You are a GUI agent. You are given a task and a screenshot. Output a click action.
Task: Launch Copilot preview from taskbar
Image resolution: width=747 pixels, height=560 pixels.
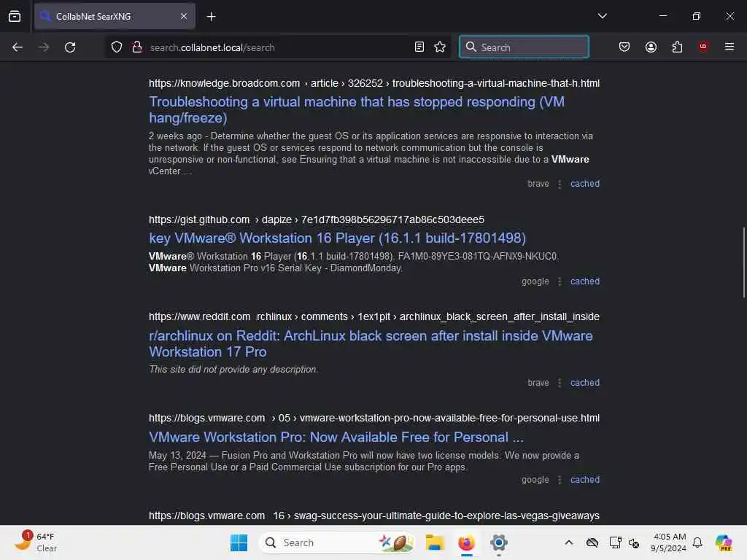(x=724, y=542)
